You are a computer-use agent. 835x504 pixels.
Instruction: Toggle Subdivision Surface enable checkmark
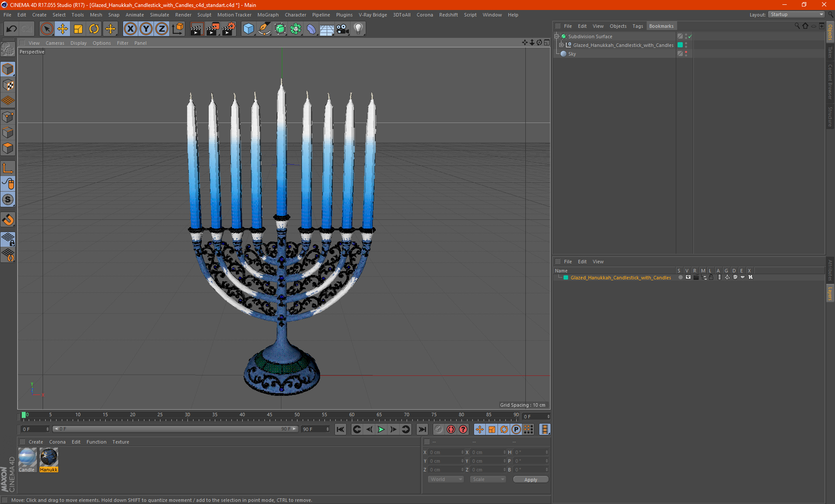[690, 36]
